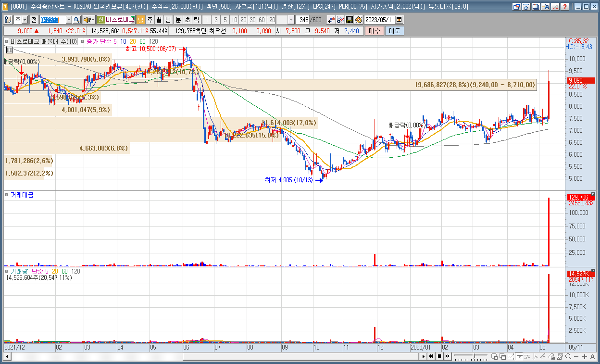This screenshot has width=600, height=364.
Task: Save chart with floppy disk icon
Action: tap(350, 20)
